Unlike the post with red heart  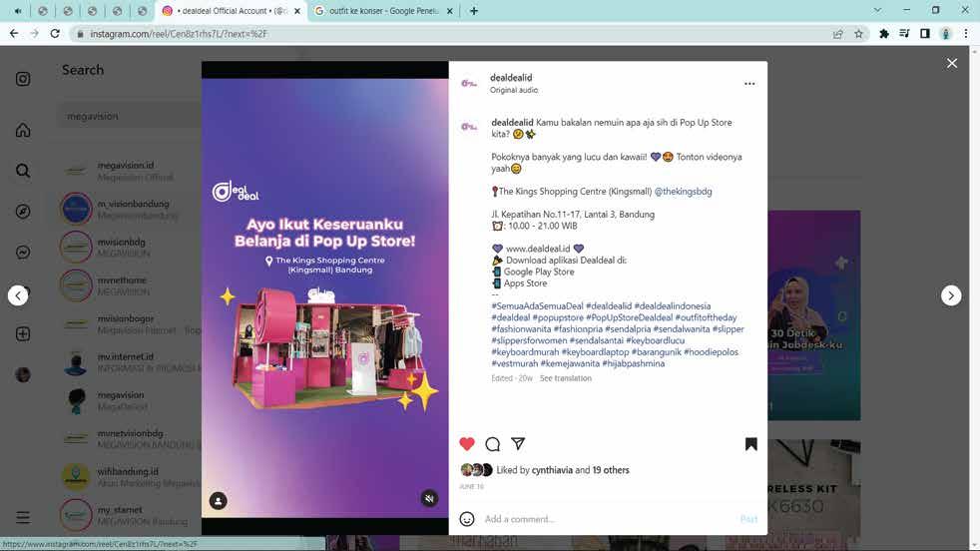tap(467, 444)
